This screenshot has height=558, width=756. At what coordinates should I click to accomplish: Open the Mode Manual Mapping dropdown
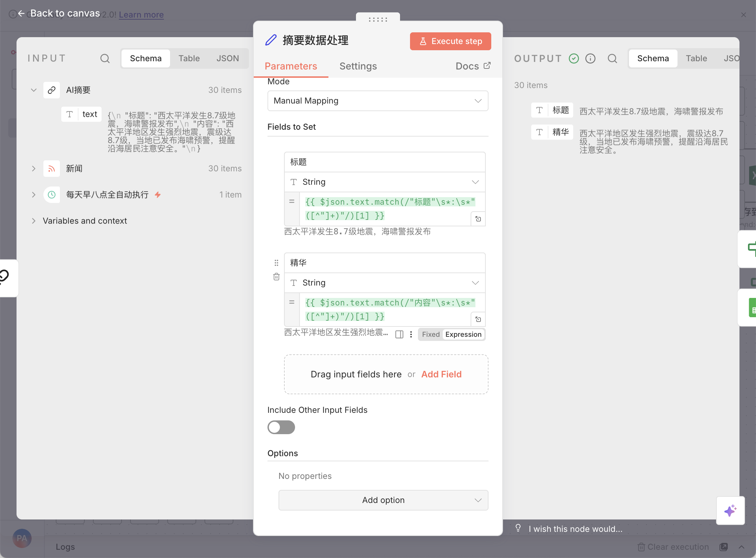point(378,101)
